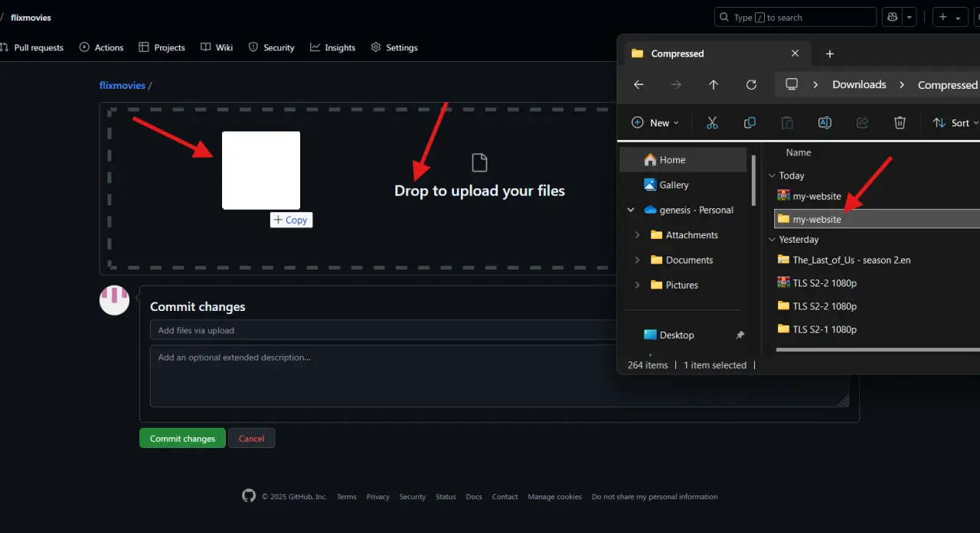
Task: Click the Rename icon in File Explorer toolbar
Action: click(x=825, y=123)
